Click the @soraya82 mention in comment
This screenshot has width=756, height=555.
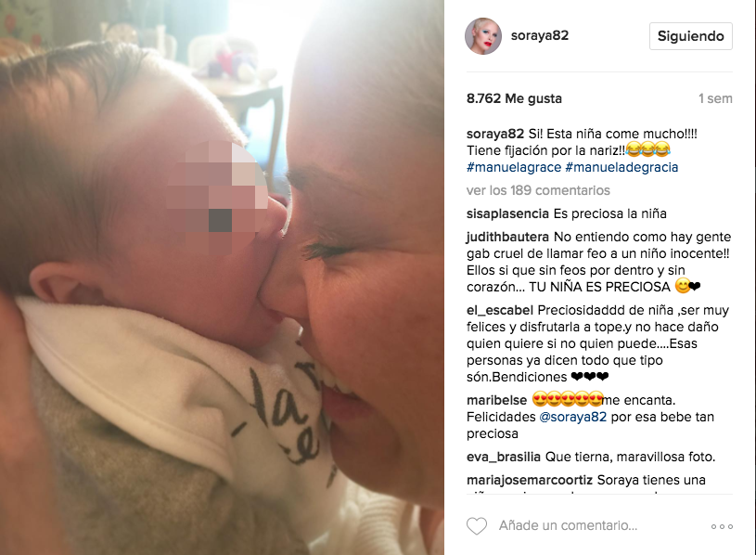tap(572, 417)
